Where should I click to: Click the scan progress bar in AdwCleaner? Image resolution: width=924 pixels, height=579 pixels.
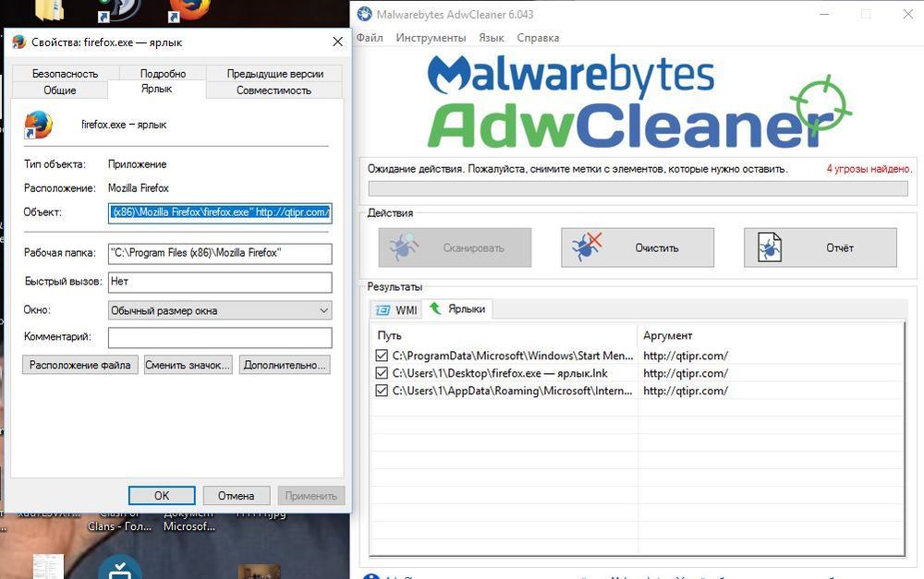coord(638,189)
